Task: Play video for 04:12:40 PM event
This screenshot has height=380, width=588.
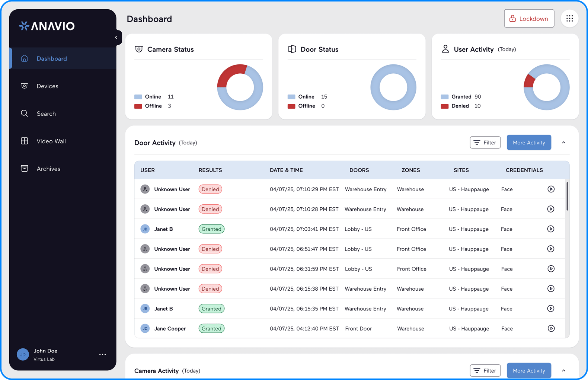Action: 551,329
